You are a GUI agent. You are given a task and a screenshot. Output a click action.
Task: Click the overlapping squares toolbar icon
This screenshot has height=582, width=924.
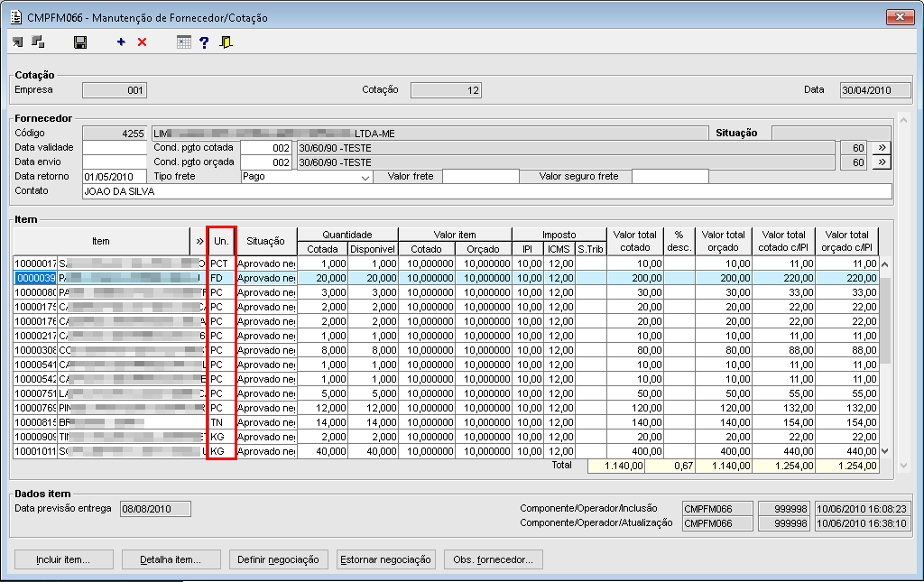(38, 42)
